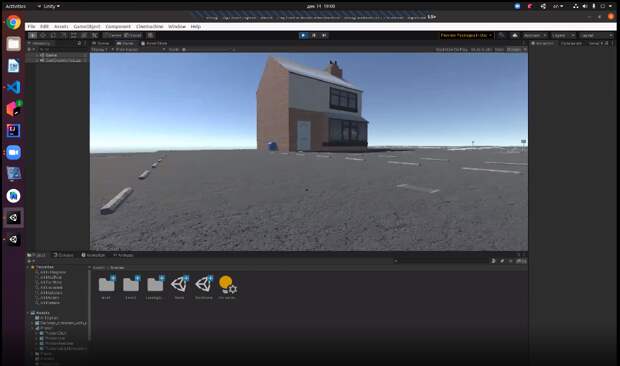
Task: Adjust the Game view scale slider
Action: 209,50
